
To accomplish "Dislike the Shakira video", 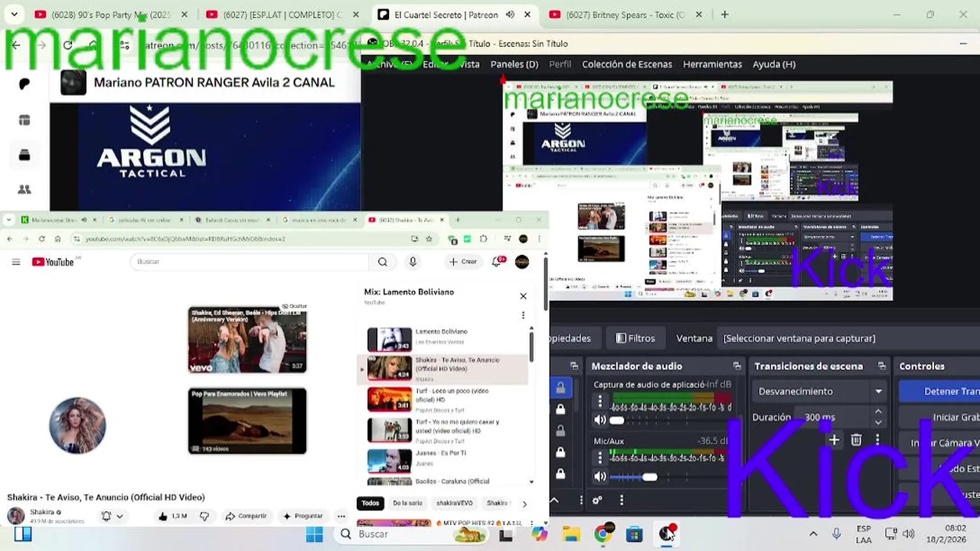I will (204, 516).
